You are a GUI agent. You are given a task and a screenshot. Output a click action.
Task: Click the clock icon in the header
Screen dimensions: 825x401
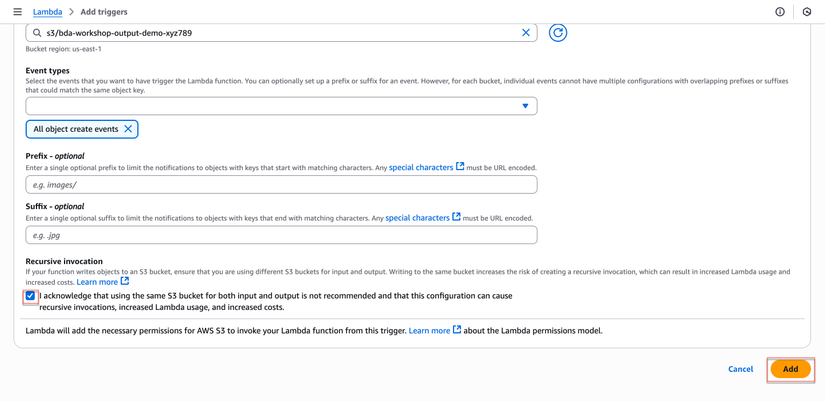coord(807,12)
